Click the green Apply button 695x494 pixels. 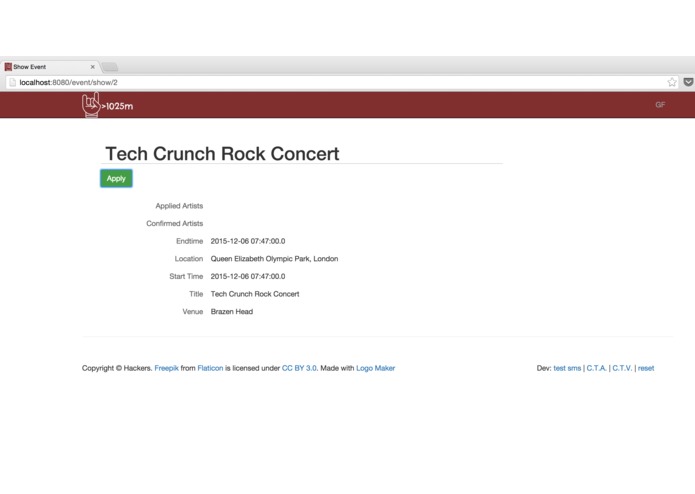(x=116, y=179)
